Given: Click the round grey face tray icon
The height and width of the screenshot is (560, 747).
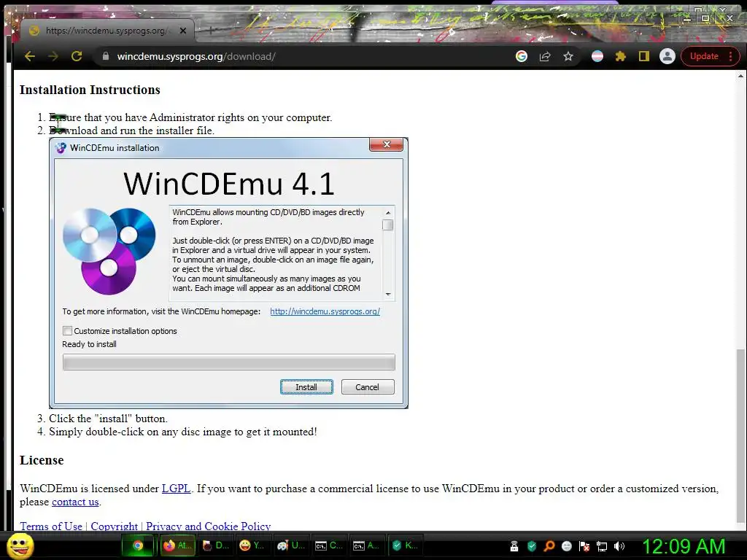Looking at the screenshot, I should click(x=566, y=546).
